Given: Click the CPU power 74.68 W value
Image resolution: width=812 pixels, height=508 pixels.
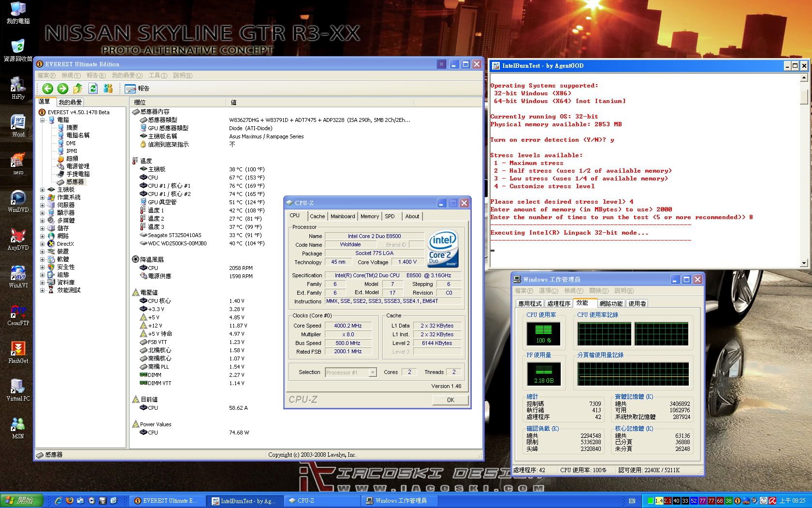Looking at the screenshot, I should pyautogui.click(x=239, y=433).
